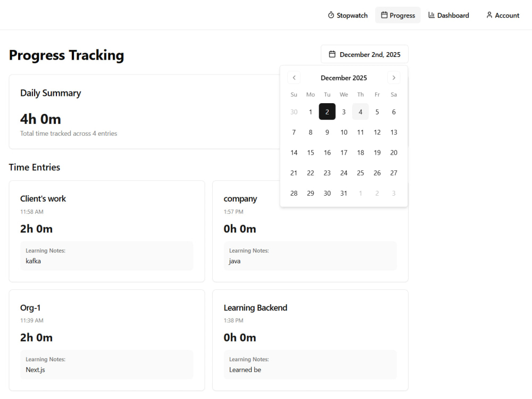
Task: Select December 19 in the calendar
Action: coord(377,152)
